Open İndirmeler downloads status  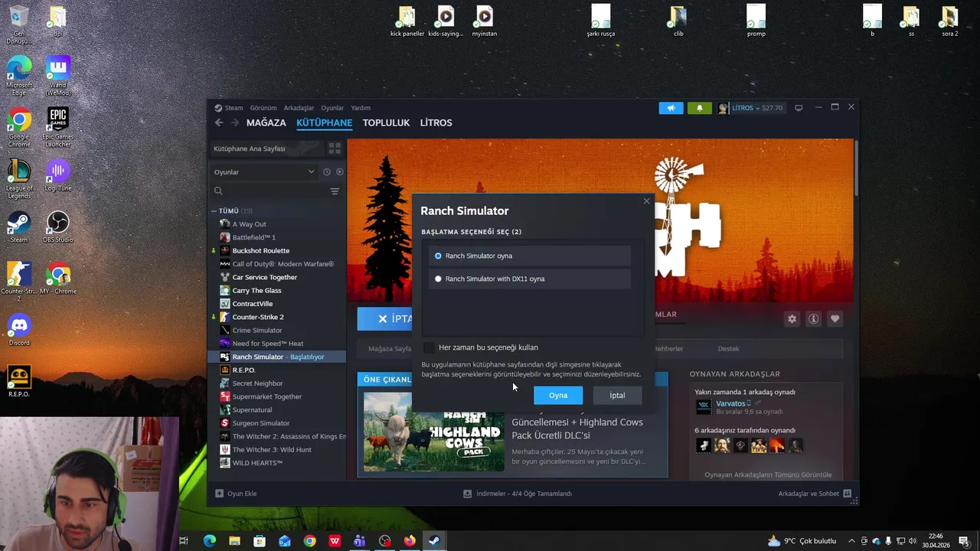518,494
